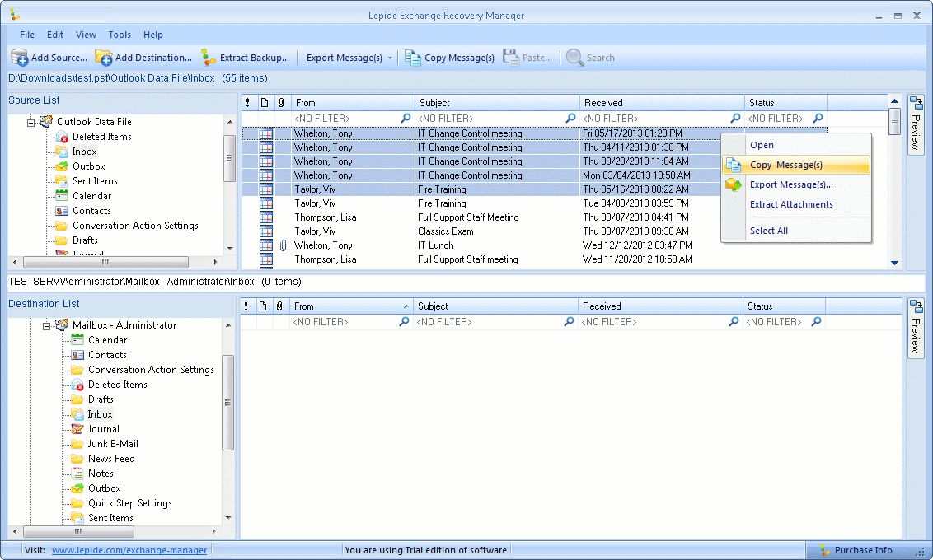Click the destination Received filter magnifier icon
Image resolution: width=933 pixels, height=560 pixels.
[734, 322]
